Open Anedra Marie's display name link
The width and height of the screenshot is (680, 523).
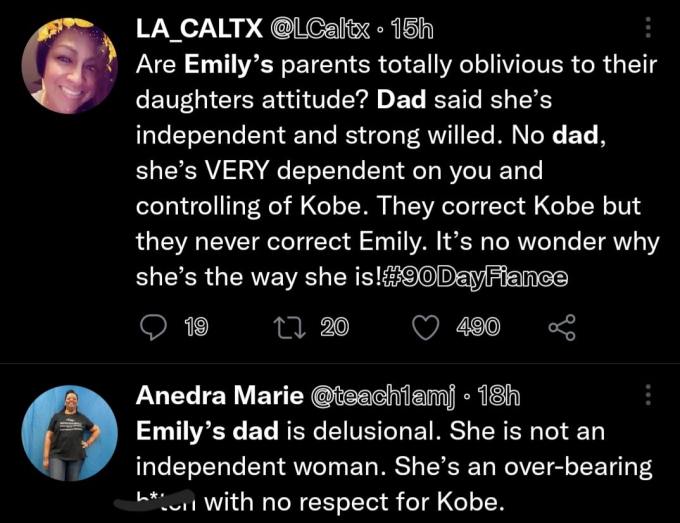219,396
